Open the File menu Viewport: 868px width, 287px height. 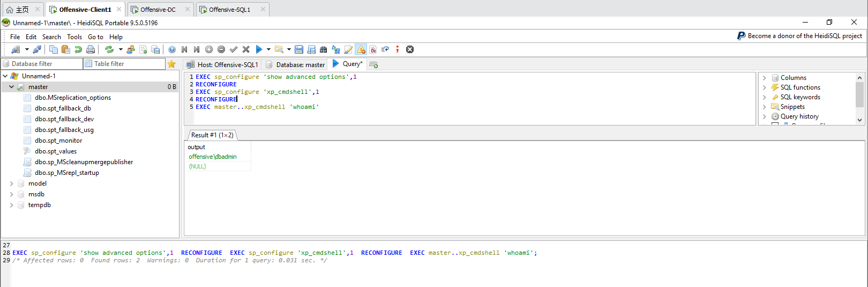tap(15, 37)
